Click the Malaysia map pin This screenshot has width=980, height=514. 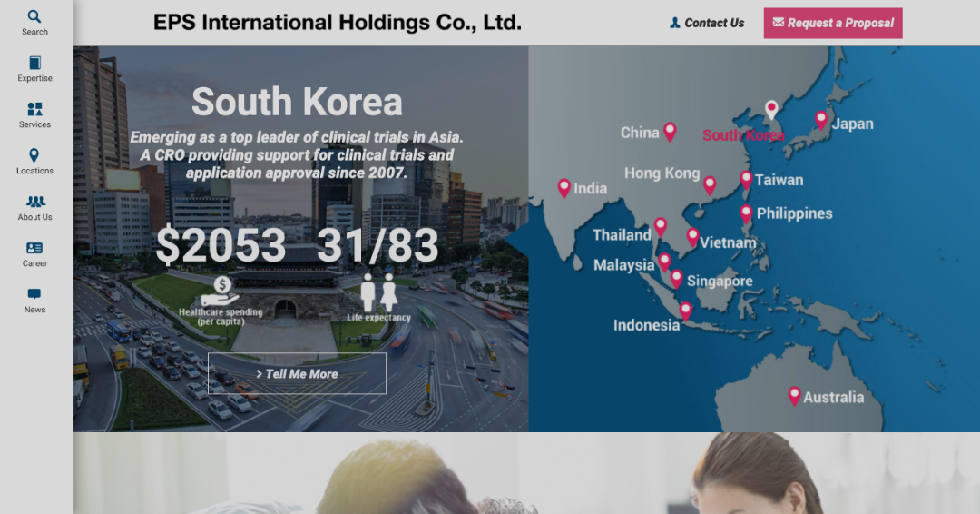[x=664, y=262]
